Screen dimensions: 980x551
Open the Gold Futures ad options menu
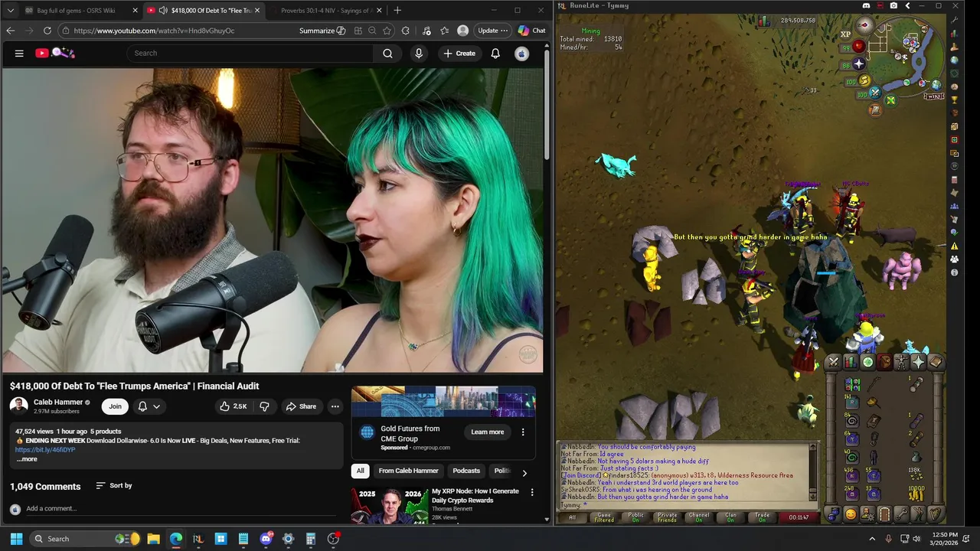click(523, 432)
